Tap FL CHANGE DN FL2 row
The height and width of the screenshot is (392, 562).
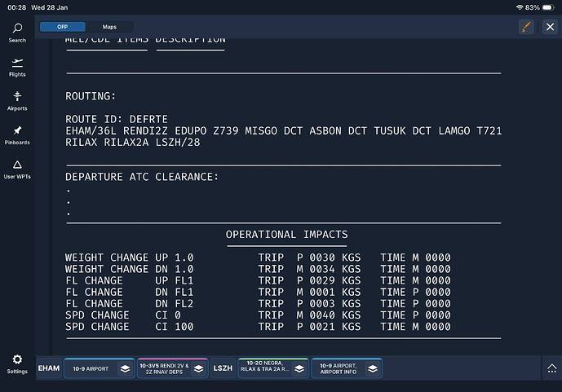[x=258, y=304]
